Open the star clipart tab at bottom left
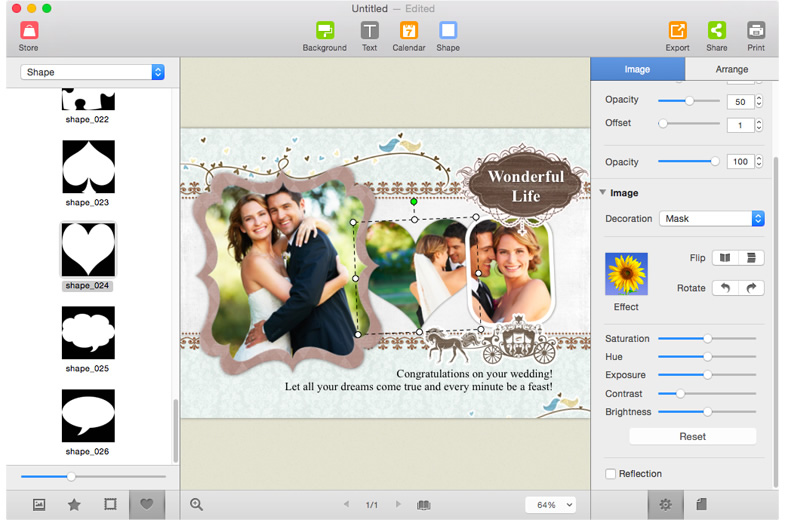The image size is (785, 520). [x=74, y=504]
